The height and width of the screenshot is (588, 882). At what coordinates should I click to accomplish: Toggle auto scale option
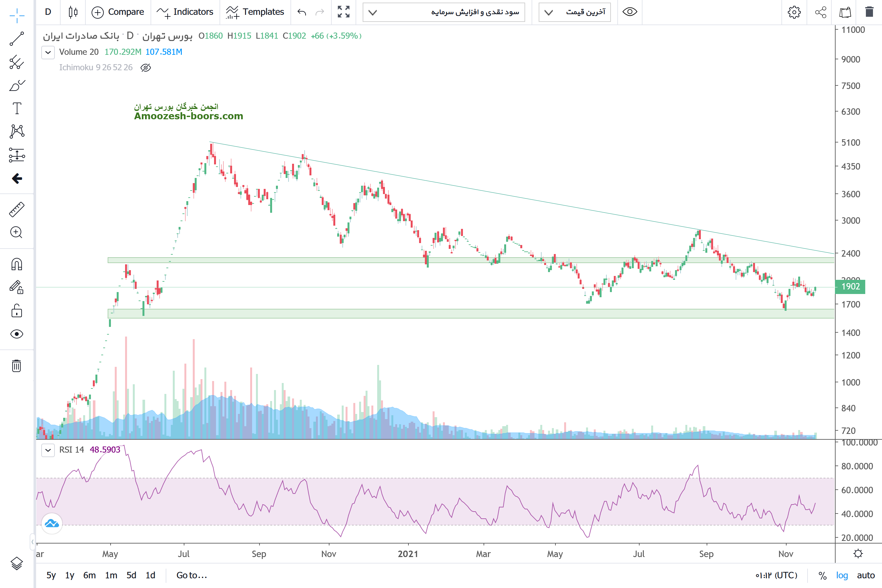(x=866, y=575)
